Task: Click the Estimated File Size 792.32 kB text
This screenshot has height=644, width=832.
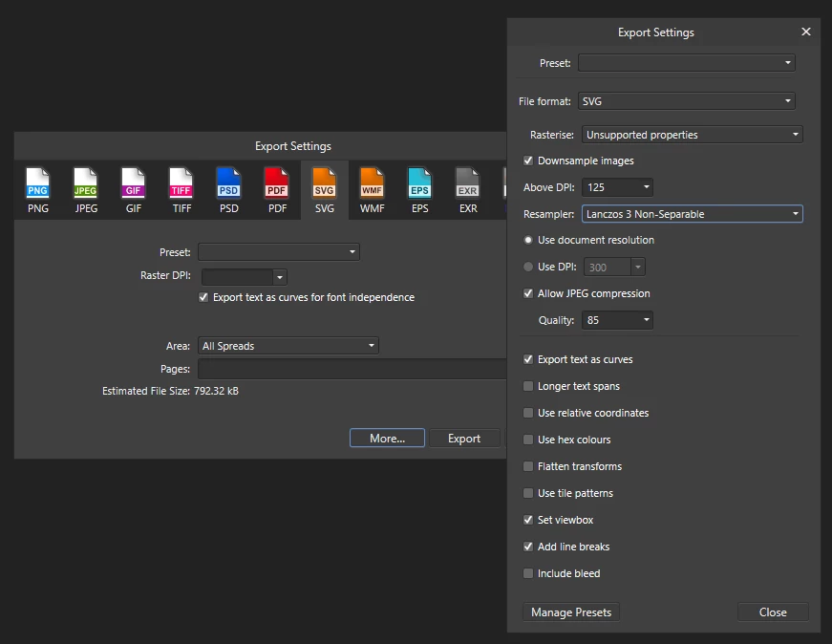Action: [x=170, y=391]
